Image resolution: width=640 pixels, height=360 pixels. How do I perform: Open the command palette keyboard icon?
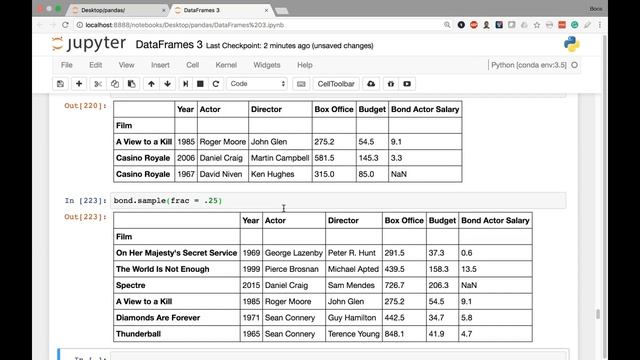click(301, 84)
